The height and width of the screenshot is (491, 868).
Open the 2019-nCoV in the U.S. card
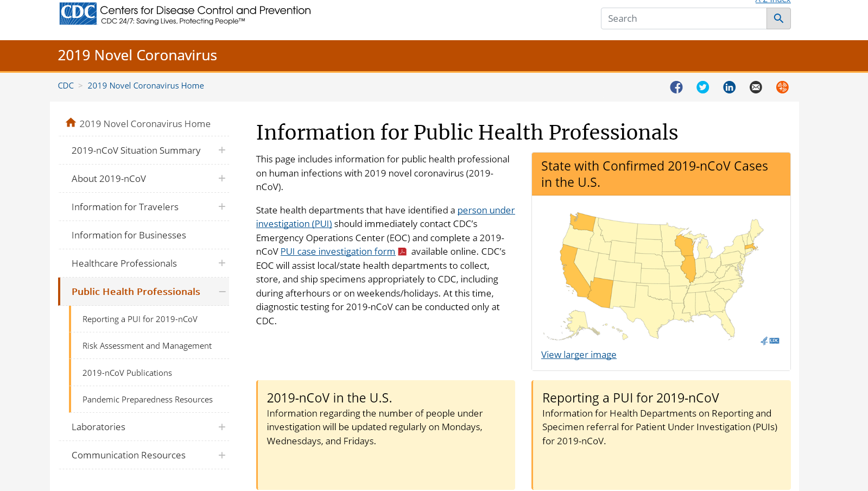tap(385, 435)
